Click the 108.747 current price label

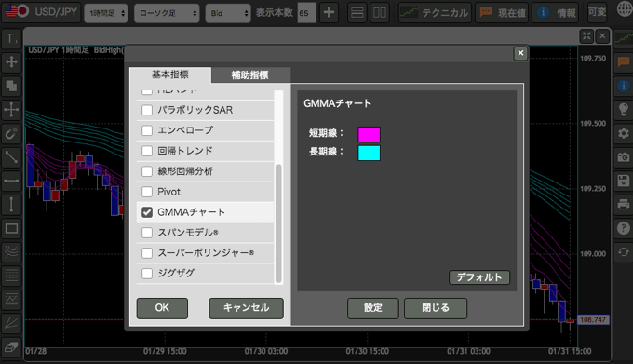(x=593, y=320)
